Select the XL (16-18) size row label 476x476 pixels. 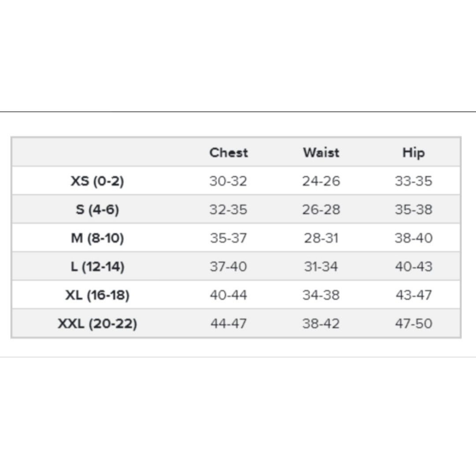point(97,295)
